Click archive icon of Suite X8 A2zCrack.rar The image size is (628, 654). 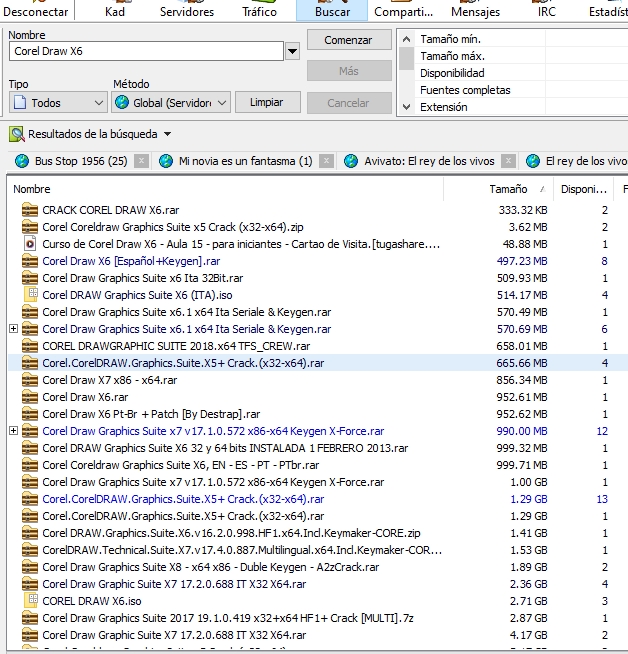click(30, 567)
